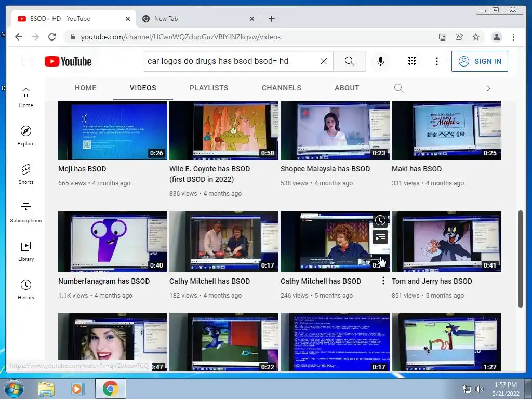The width and height of the screenshot is (532, 399).
Task: Open Library in the sidebar
Action: pyautogui.click(x=26, y=251)
